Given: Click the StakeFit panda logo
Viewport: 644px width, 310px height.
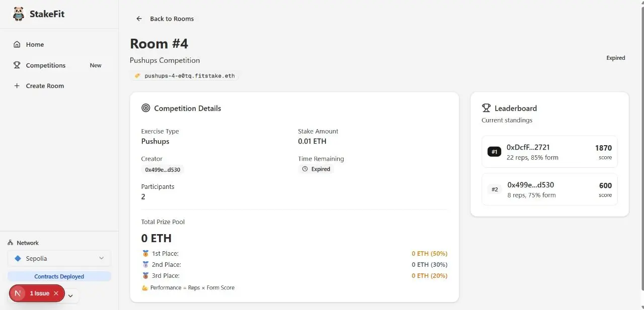Looking at the screenshot, I should 18,14.
